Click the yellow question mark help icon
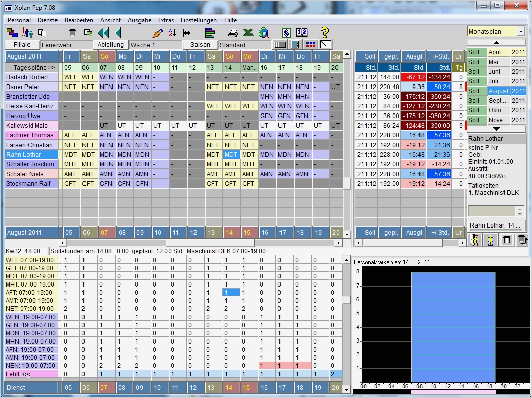The height and width of the screenshot is (398, 532). (324, 33)
